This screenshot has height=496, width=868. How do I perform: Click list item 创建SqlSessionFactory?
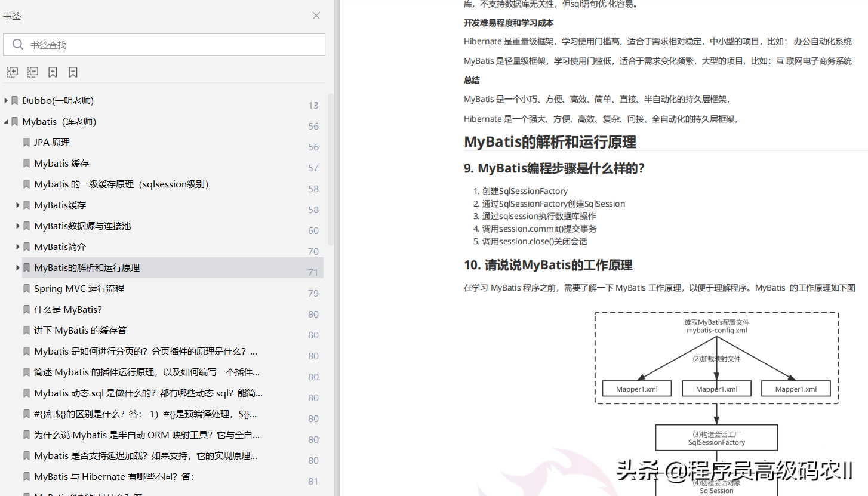[525, 191]
